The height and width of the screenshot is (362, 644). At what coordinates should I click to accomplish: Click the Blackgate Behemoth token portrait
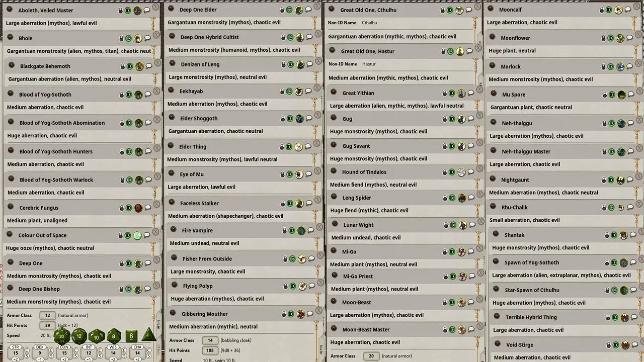[x=139, y=66]
